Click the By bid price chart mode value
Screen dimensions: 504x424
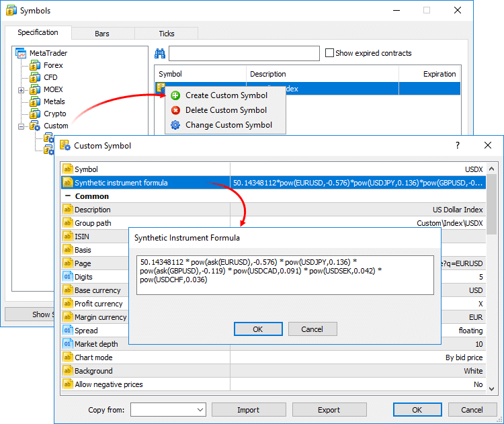coord(464,357)
